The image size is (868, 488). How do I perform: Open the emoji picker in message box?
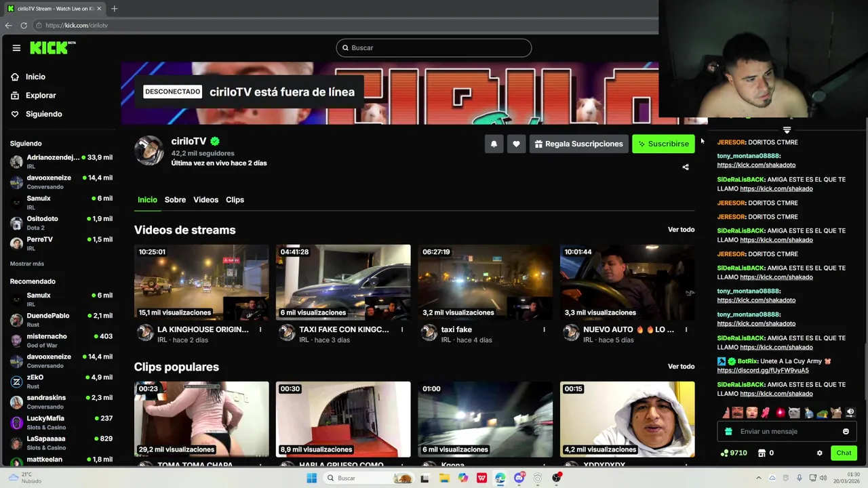click(846, 431)
